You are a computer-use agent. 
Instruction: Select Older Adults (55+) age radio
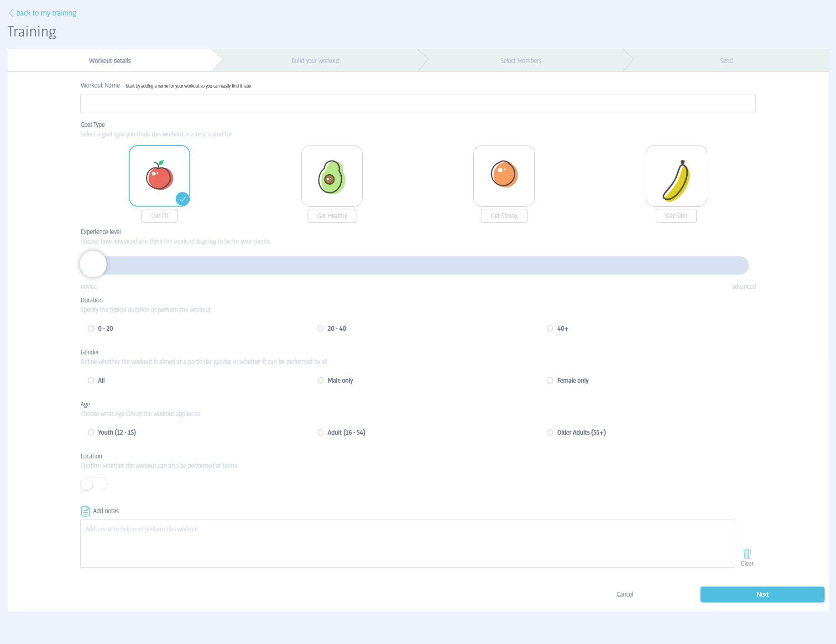coord(550,432)
